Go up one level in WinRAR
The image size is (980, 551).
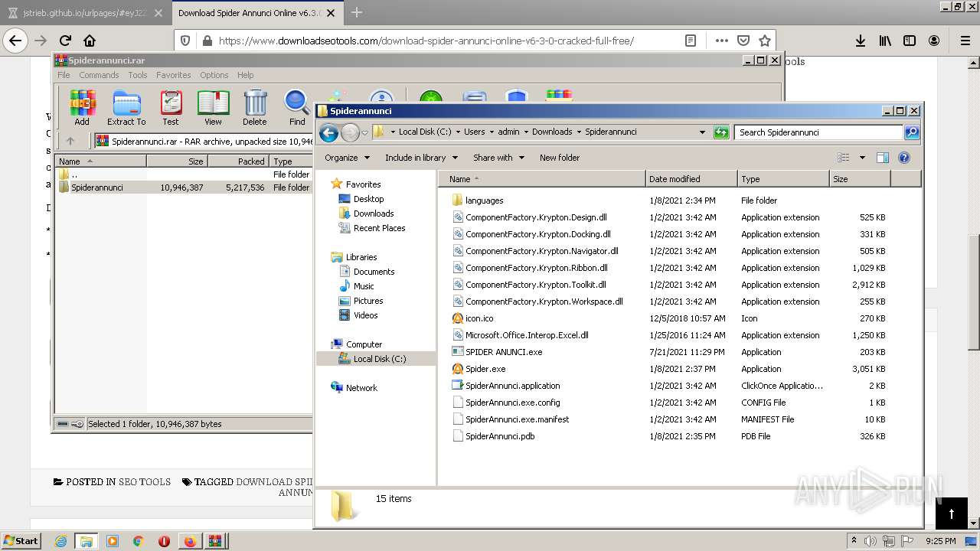point(70,141)
